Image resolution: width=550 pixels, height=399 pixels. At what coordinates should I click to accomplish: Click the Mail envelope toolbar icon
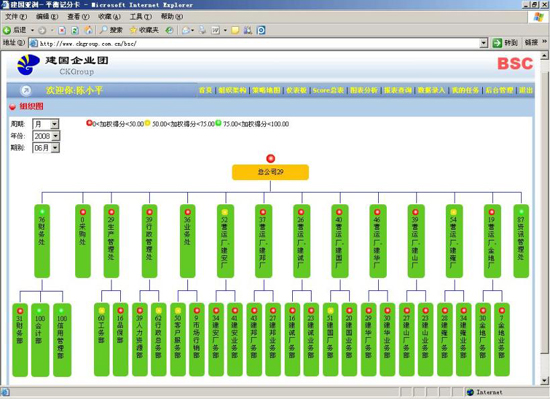point(186,30)
